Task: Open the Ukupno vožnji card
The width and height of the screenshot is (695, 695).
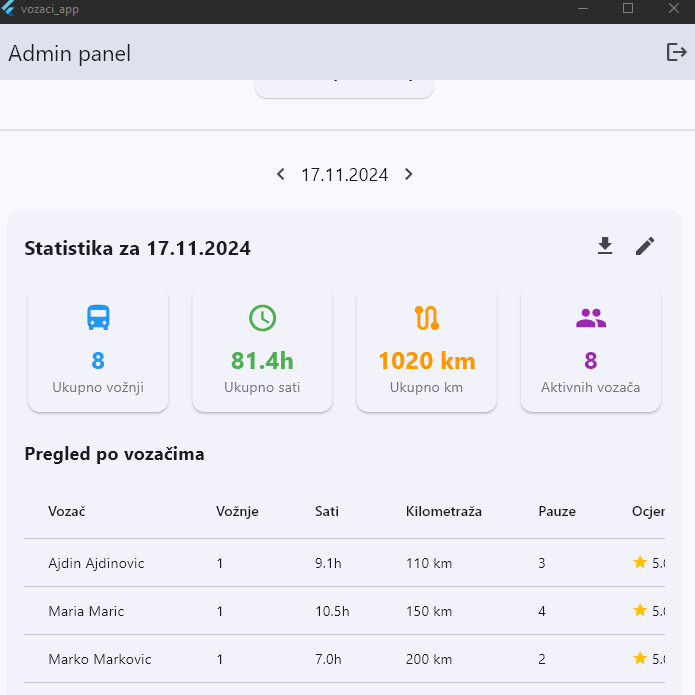Action: click(98, 349)
